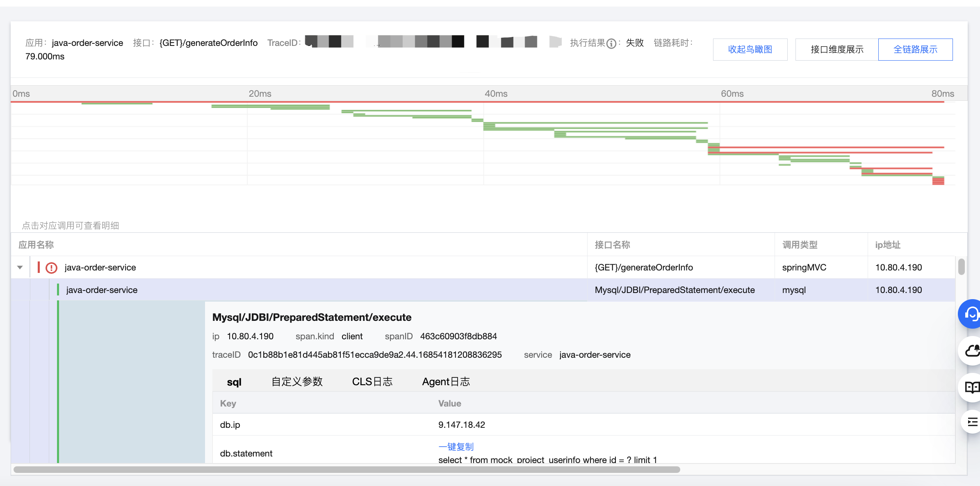Click the red error icon beside java-order-service

point(51,268)
